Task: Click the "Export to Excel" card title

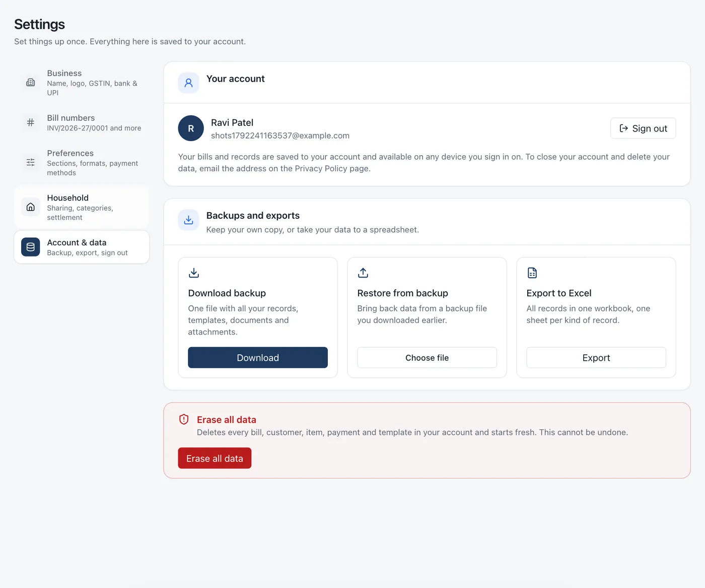Action: [559, 293]
